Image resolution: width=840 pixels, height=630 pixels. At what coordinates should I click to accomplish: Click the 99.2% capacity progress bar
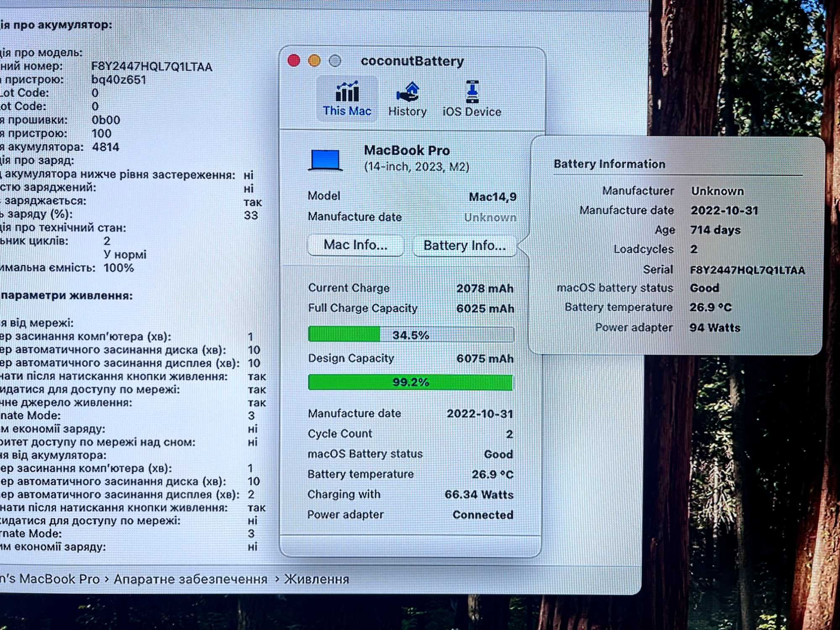point(410,382)
